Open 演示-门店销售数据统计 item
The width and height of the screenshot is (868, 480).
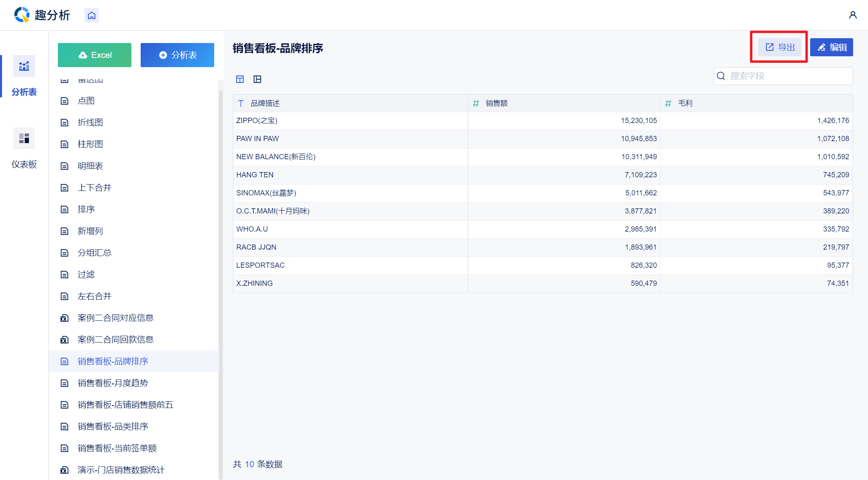(121, 470)
